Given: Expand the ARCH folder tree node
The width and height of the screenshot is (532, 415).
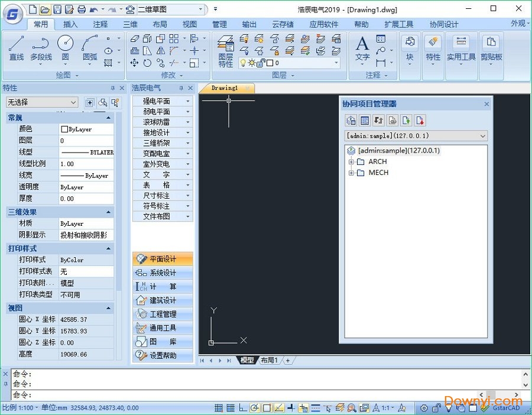Looking at the screenshot, I should (351, 162).
